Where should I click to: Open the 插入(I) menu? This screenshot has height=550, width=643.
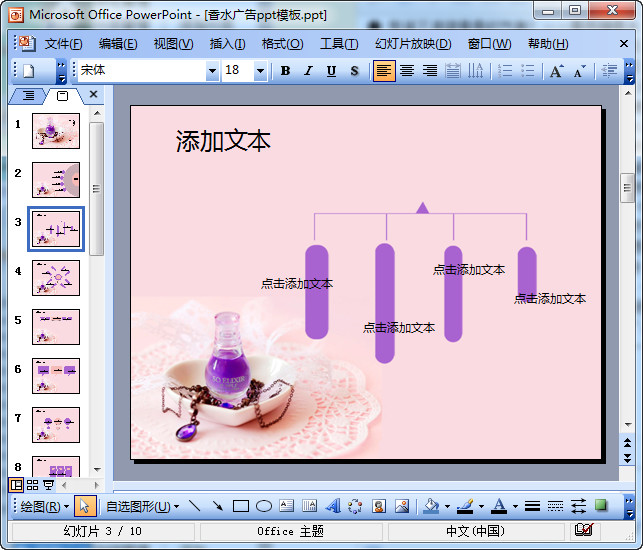pyautogui.click(x=228, y=43)
